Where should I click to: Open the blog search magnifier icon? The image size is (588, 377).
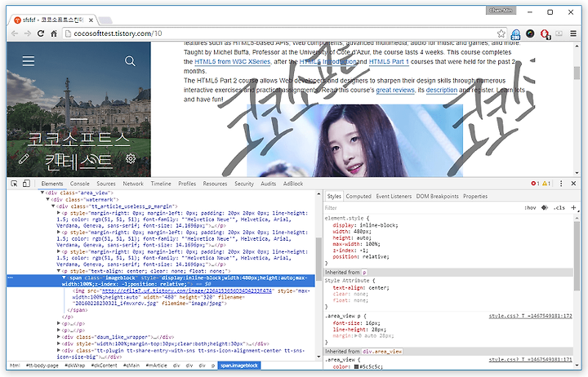click(x=130, y=60)
